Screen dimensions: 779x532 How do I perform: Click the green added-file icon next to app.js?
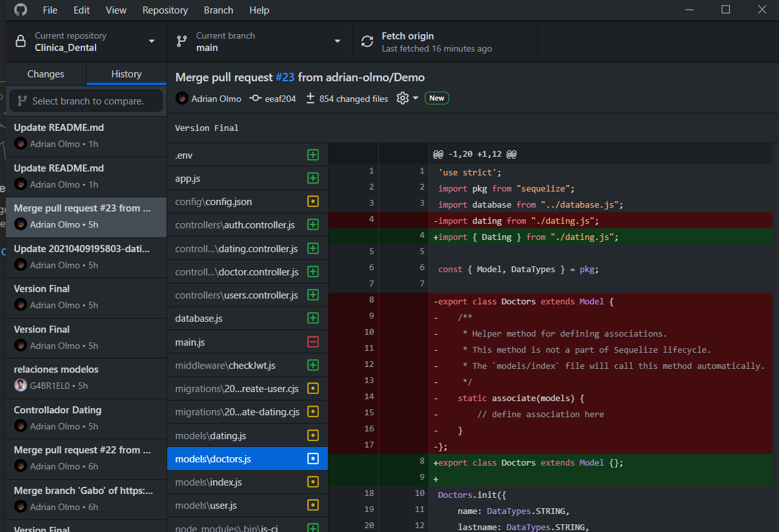[x=313, y=178]
